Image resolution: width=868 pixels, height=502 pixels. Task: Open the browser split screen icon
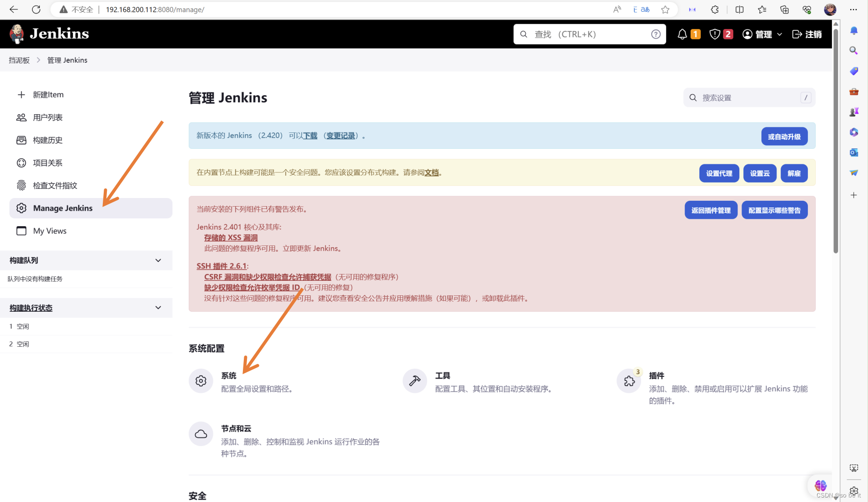(x=740, y=9)
